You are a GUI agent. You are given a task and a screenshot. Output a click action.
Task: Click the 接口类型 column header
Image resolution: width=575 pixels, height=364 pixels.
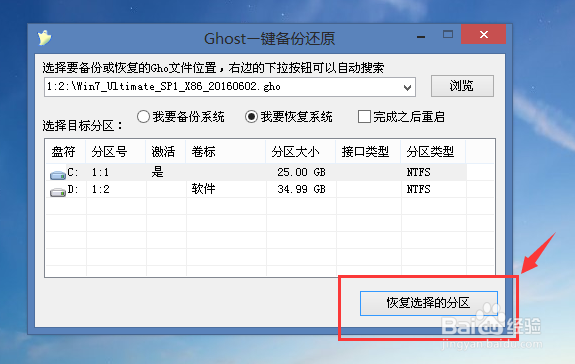[368, 152]
